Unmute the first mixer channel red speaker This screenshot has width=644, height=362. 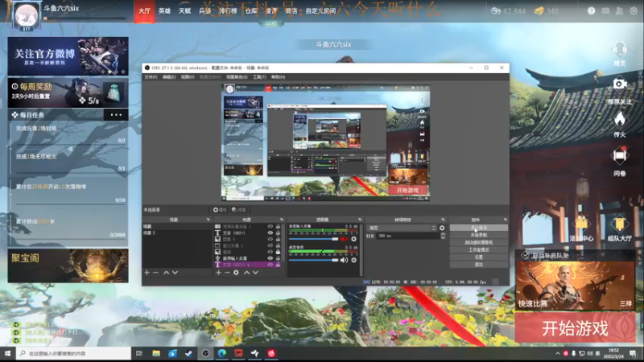click(344, 239)
